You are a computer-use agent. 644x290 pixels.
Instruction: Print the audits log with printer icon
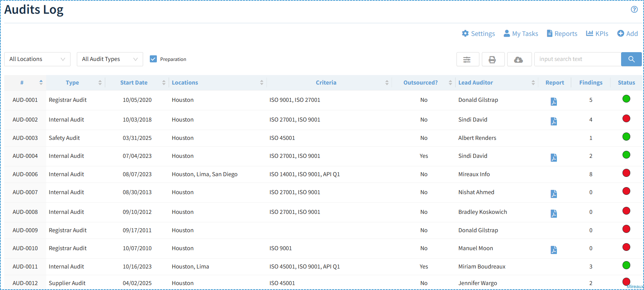click(x=493, y=60)
